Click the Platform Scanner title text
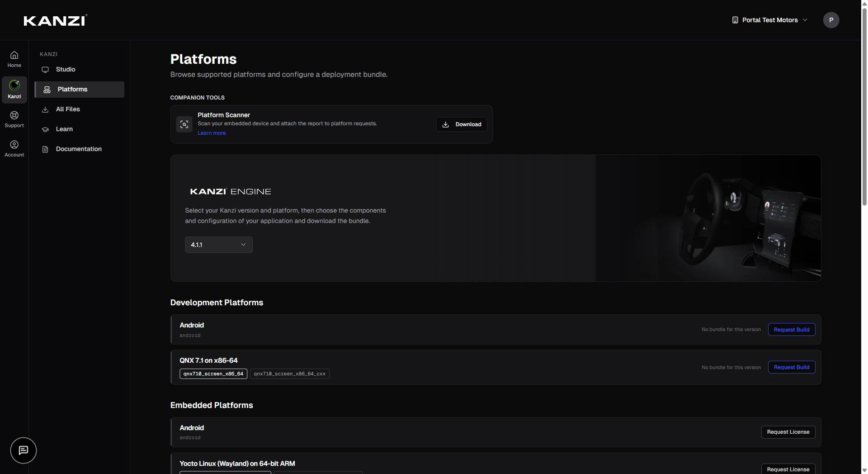Screen dimensions: 868x474 [224, 115]
